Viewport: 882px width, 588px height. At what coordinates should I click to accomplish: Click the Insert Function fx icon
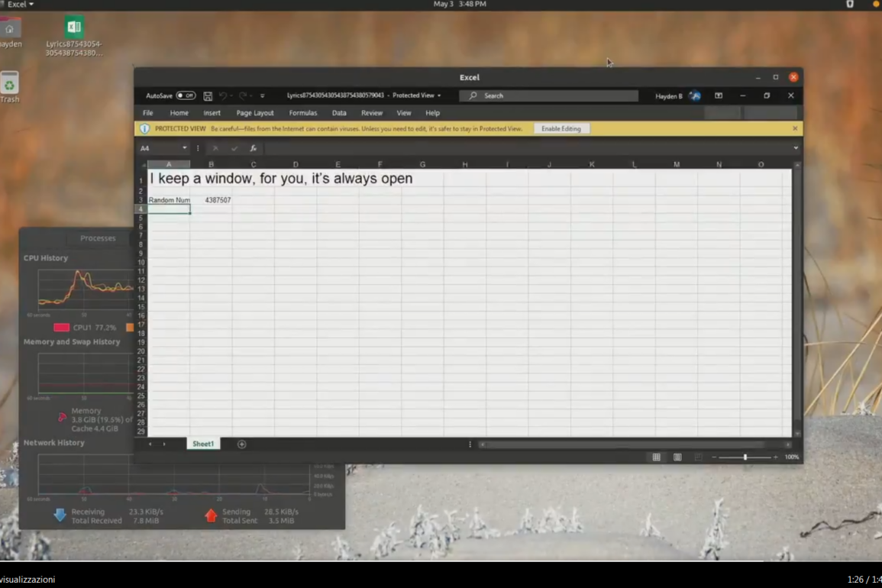pos(253,148)
